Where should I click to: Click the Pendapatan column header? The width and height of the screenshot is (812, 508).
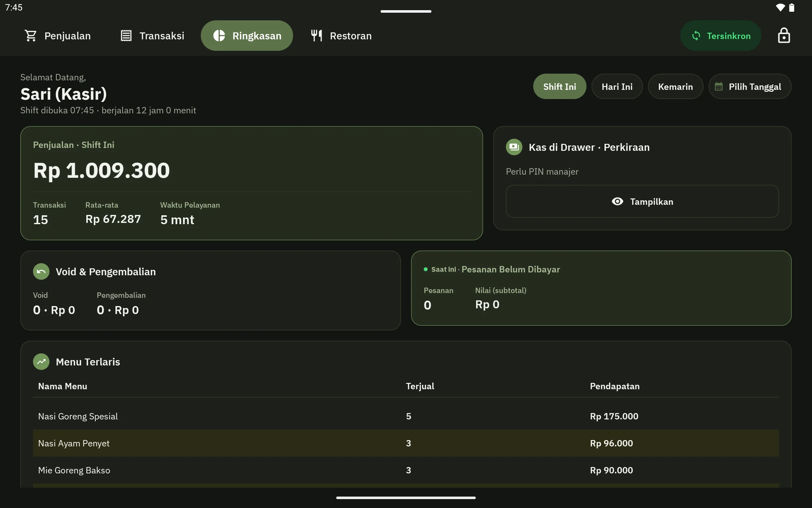pos(614,386)
